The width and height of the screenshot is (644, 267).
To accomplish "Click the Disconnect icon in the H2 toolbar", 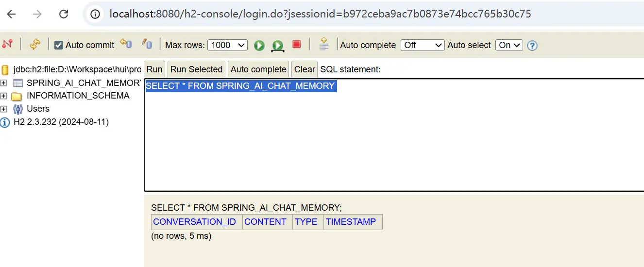I will [x=7, y=44].
